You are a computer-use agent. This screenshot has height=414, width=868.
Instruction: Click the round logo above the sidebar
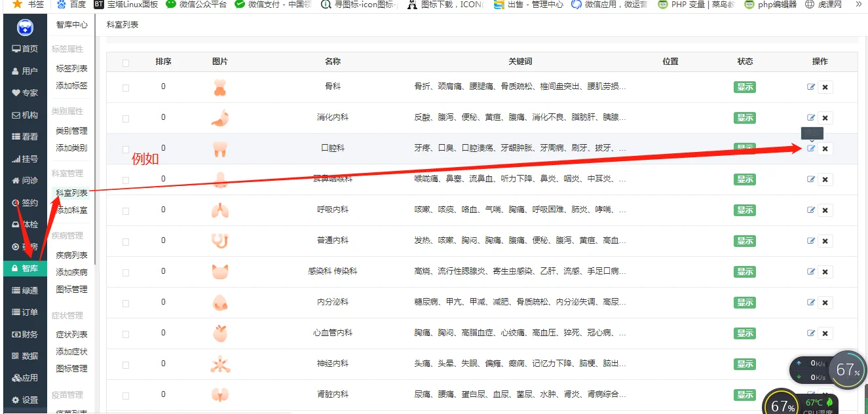25,28
